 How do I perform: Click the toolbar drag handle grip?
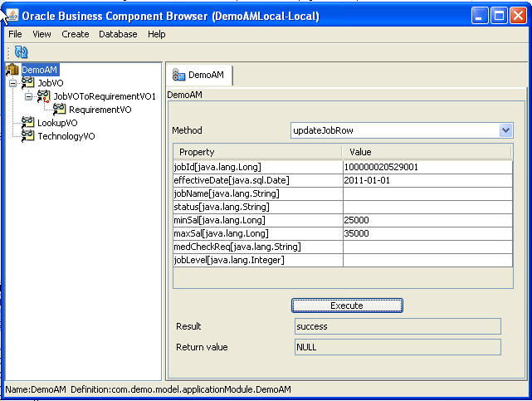point(8,52)
